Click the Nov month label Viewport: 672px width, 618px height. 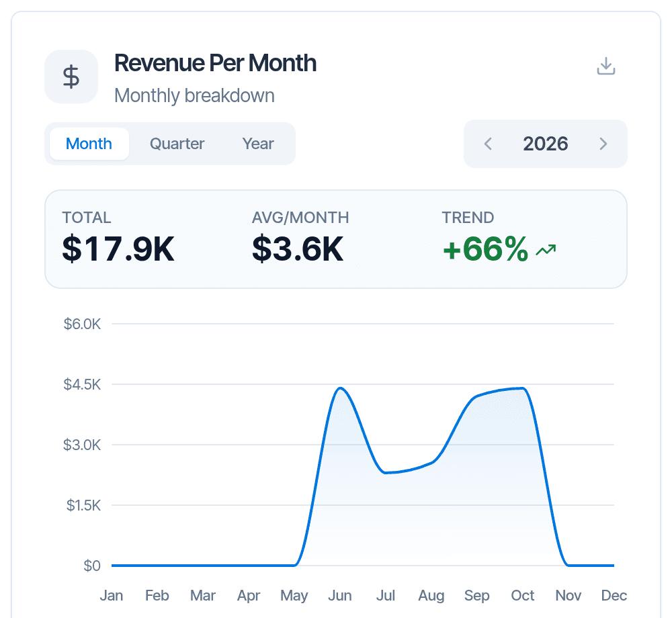[x=569, y=595]
